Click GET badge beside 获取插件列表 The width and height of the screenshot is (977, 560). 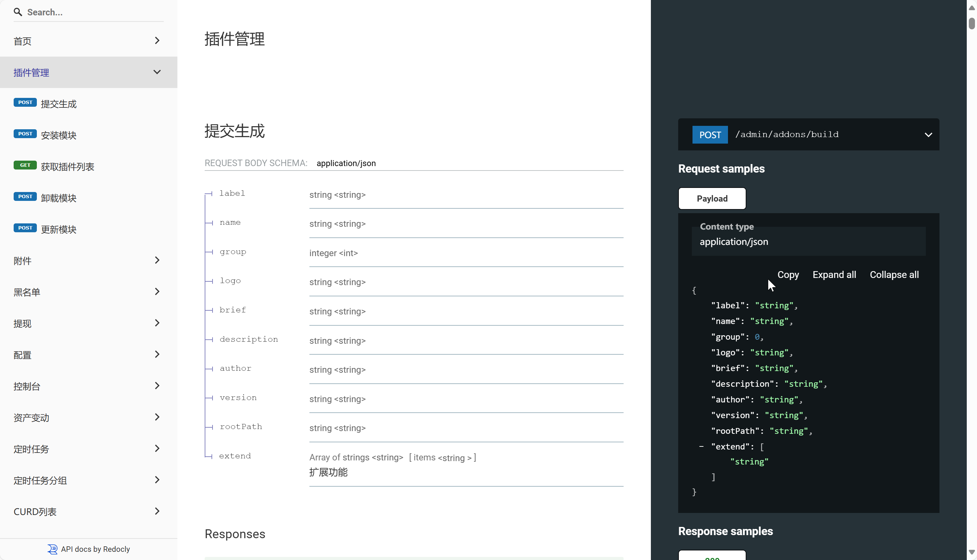click(x=25, y=165)
